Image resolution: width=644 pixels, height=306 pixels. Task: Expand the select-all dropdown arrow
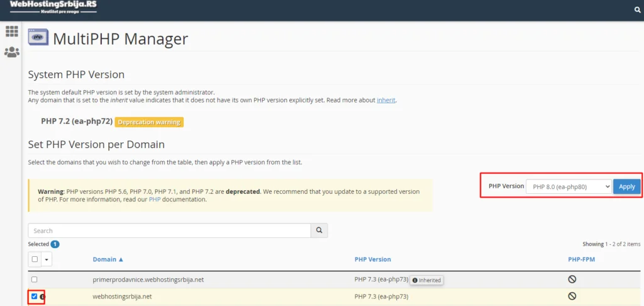click(x=47, y=259)
